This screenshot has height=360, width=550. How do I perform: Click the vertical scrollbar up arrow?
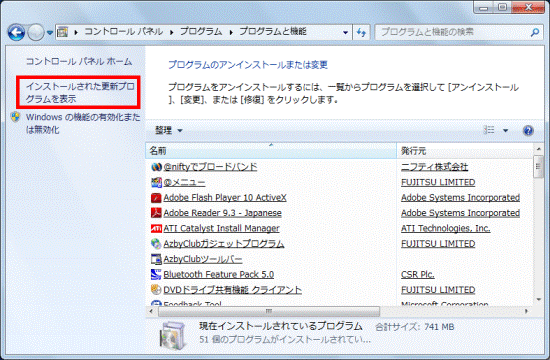(538, 149)
